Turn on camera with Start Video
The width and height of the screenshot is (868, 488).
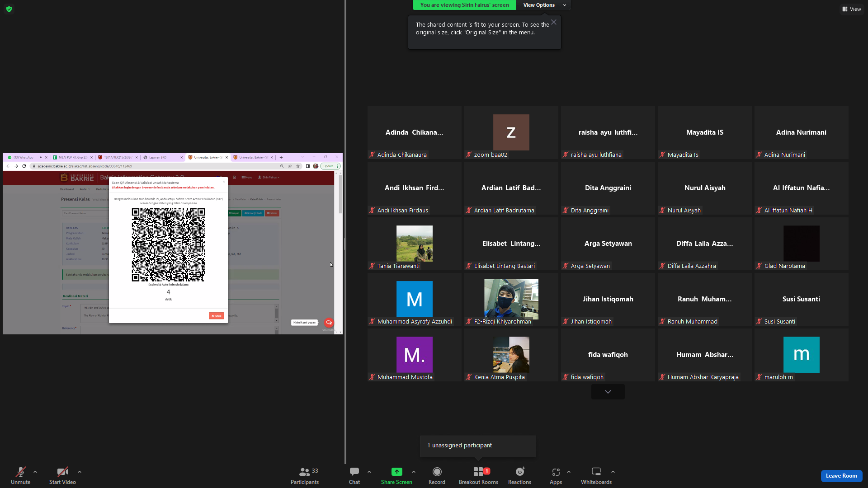[62, 475]
